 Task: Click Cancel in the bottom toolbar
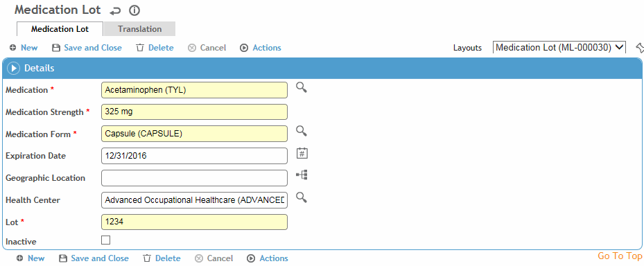click(214, 258)
